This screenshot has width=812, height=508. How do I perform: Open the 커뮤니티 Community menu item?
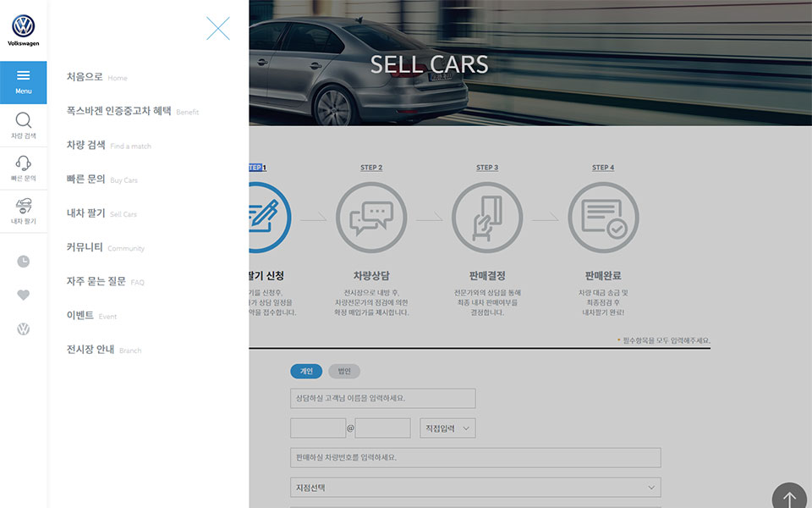85,247
